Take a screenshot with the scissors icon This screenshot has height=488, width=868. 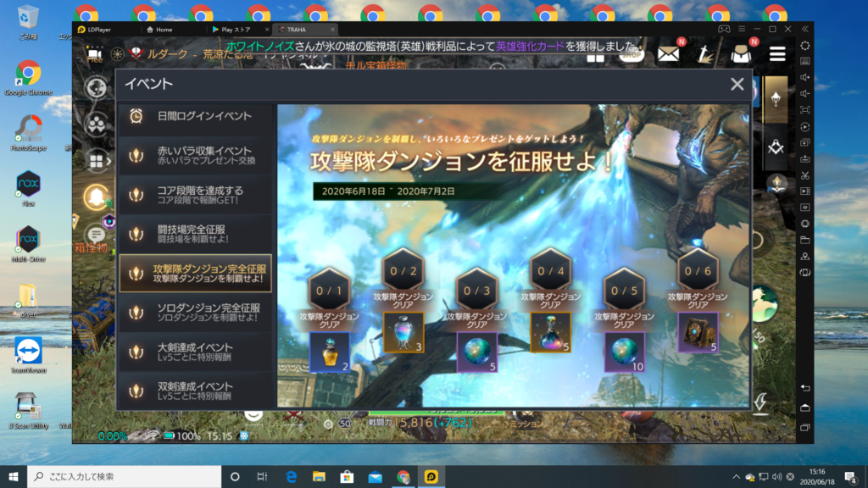[x=805, y=175]
